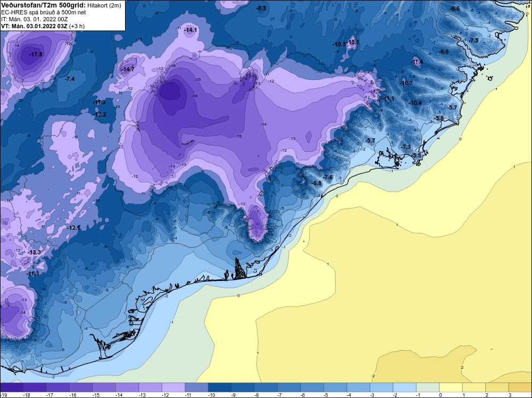Viewport: 532px width, 398px height.
Task: Click the legend color swatch above the 0 label
Action: pyautogui.click(x=451, y=387)
